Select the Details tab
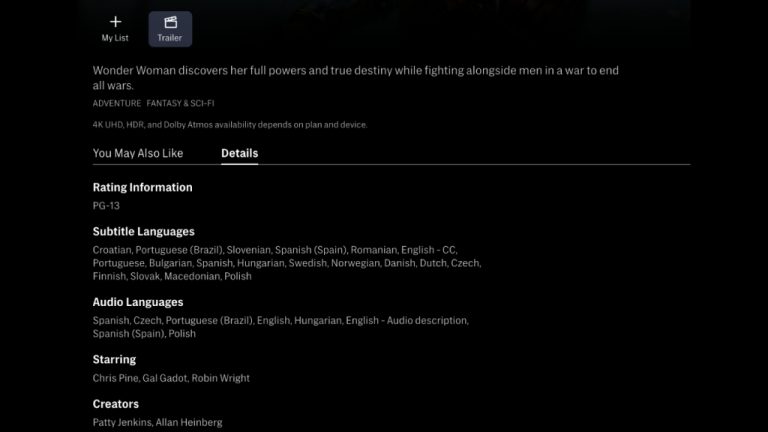Image resolution: width=768 pixels, height=432 pixels. [240, 153]
